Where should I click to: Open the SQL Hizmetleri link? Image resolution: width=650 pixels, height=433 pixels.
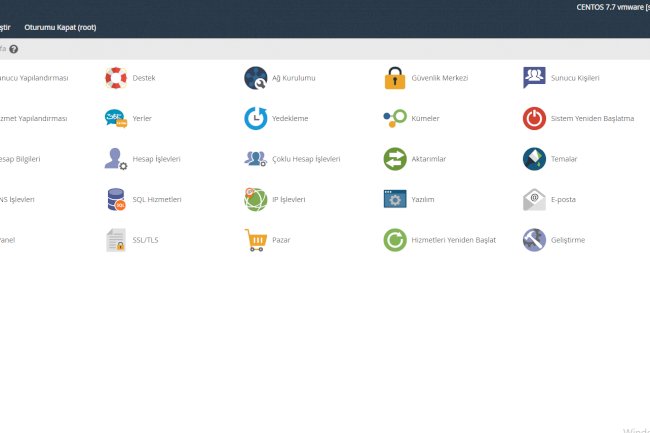click(x=157, y=200)
